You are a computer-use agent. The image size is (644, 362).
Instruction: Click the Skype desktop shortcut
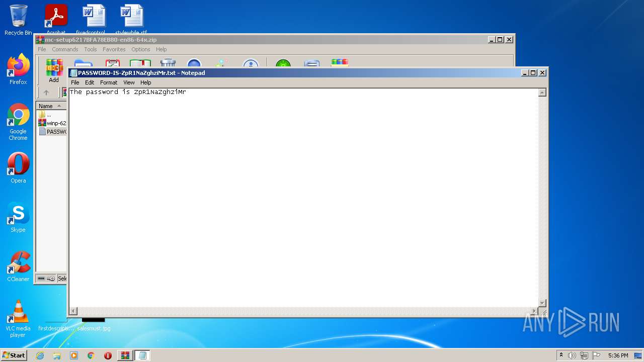tap(18, 217)
